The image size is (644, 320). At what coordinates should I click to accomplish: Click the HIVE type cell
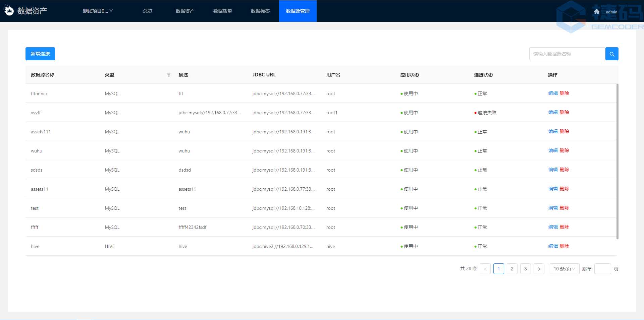110,246
